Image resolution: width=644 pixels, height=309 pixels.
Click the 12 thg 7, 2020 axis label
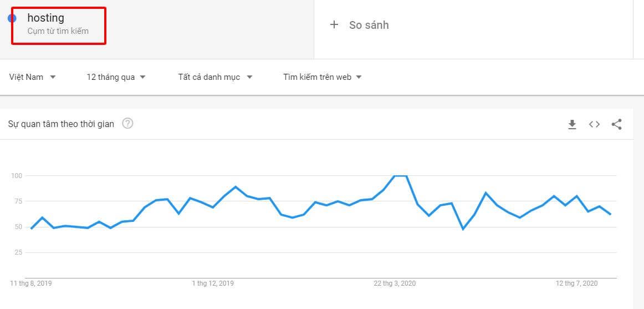point(576,283)
